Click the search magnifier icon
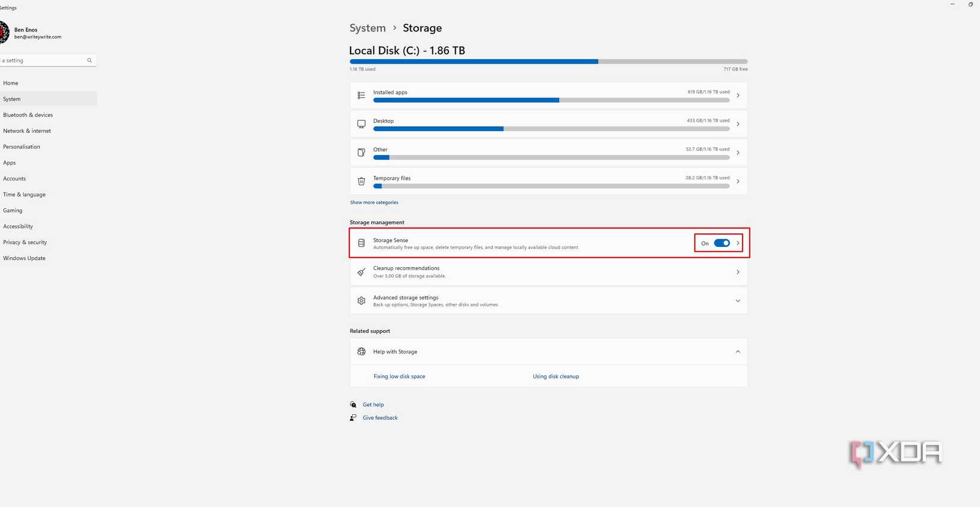The image size is (980, 507). coord(90,60)
